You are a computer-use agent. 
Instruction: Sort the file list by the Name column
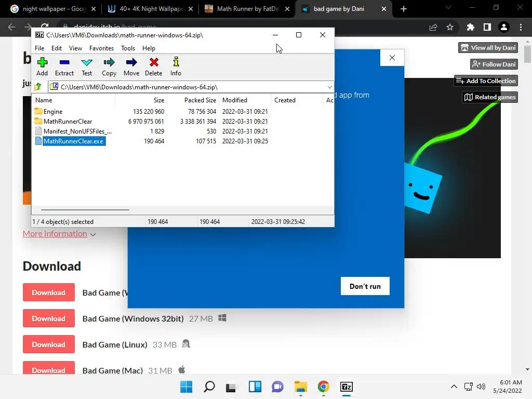coord(74,100)
